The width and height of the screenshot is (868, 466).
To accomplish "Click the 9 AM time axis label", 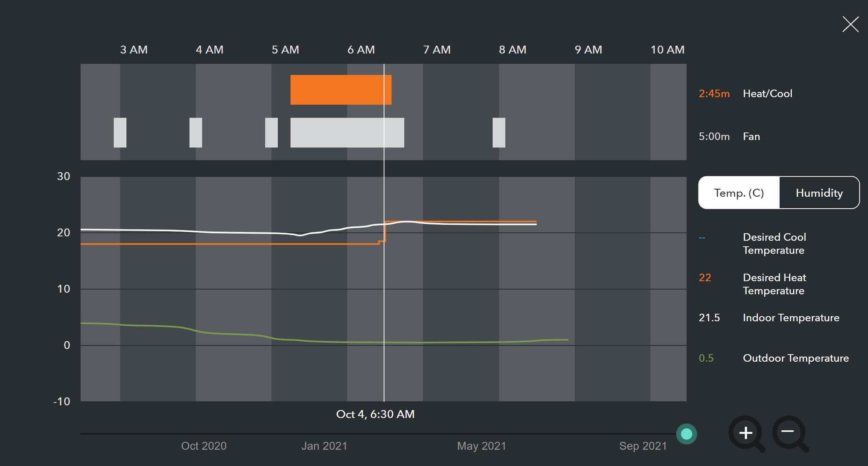I will point(588,50).
